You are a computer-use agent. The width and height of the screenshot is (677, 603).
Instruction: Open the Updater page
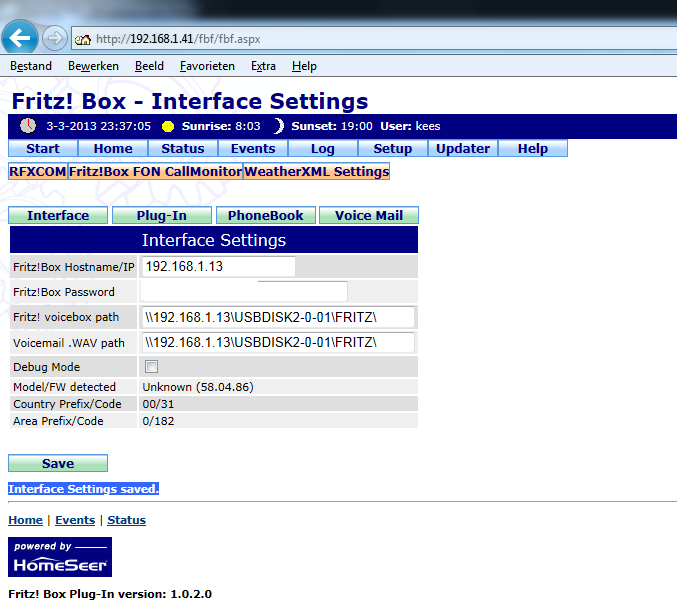coord(463,148)
